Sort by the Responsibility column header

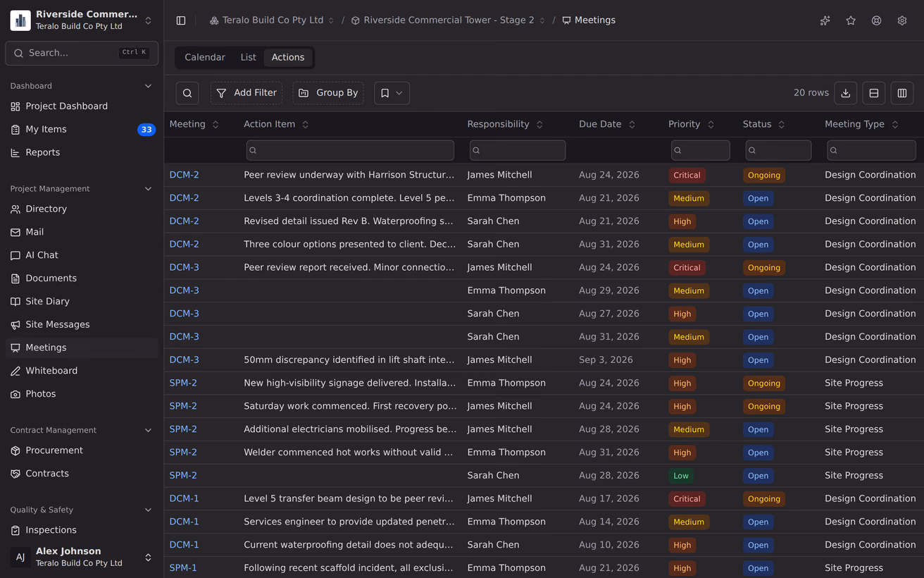coord(506,124)
